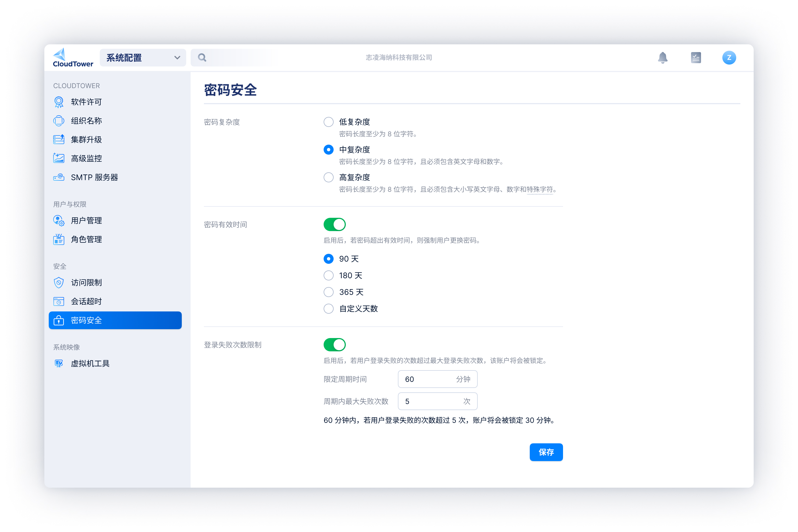Click the 虚拟机工具 icon

coord(59,364)
